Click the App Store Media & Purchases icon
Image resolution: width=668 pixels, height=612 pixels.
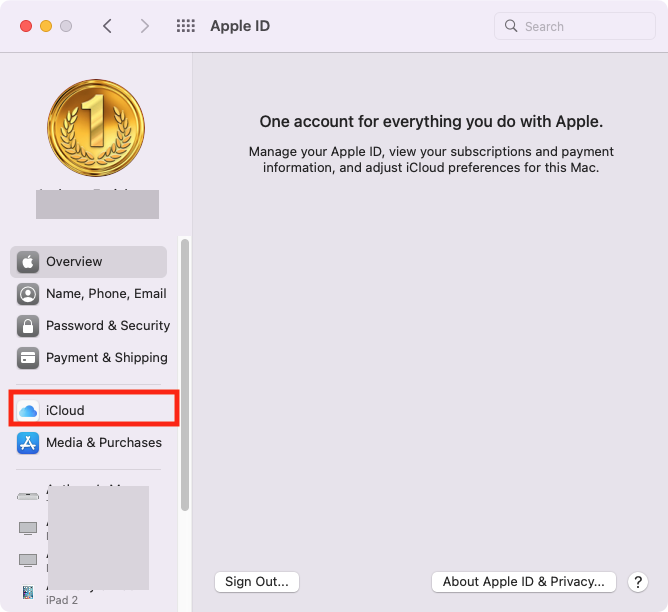[x=28, y=443]
